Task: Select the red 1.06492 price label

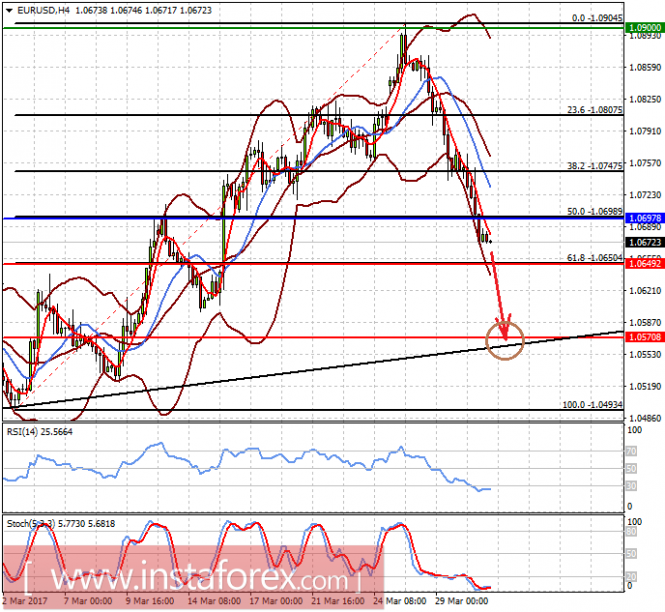Action: click(x=644, y=264)
